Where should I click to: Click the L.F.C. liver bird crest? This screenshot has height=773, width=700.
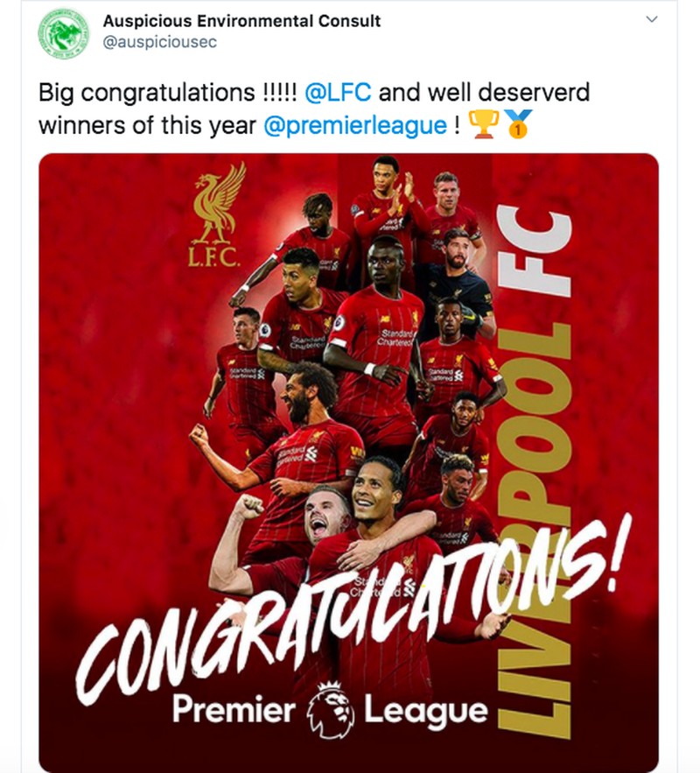click(x=213, y=216)
